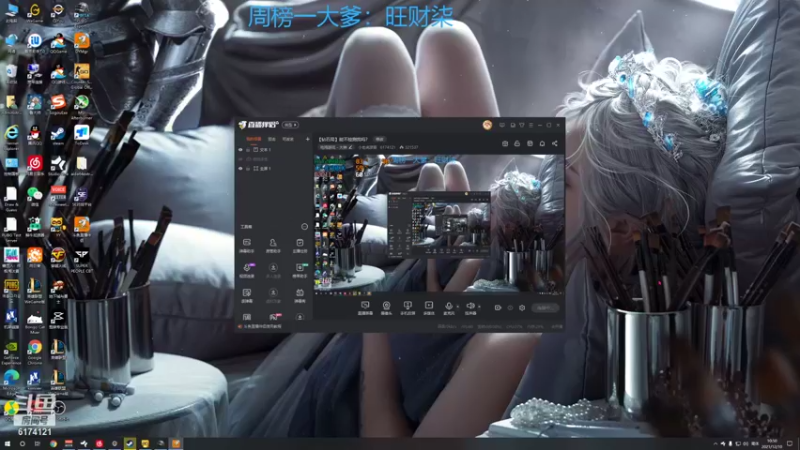This screenshot has height=450, width=800.
Task: Toggle visibility eye of the 文本1 source
Action: click(241, 150)
